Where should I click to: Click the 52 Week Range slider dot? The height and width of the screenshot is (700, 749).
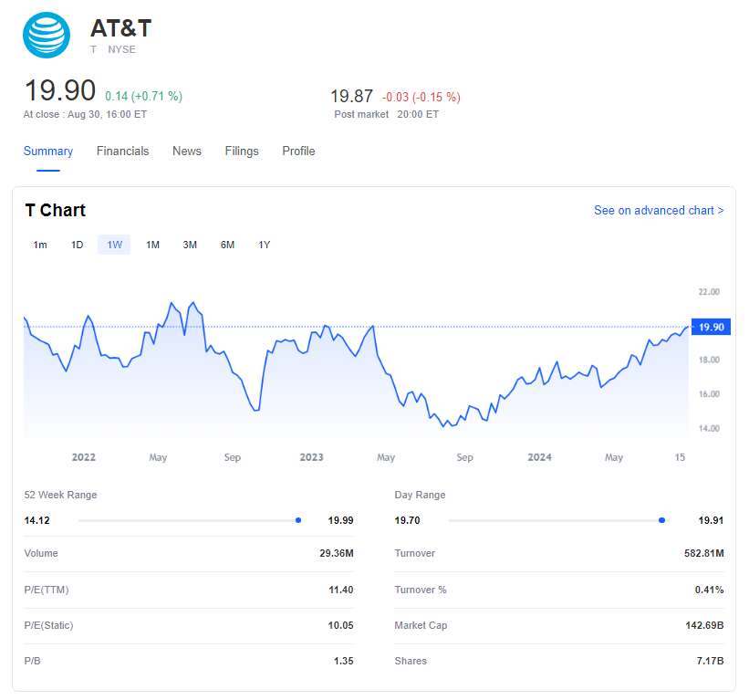(x=298, y=520)
